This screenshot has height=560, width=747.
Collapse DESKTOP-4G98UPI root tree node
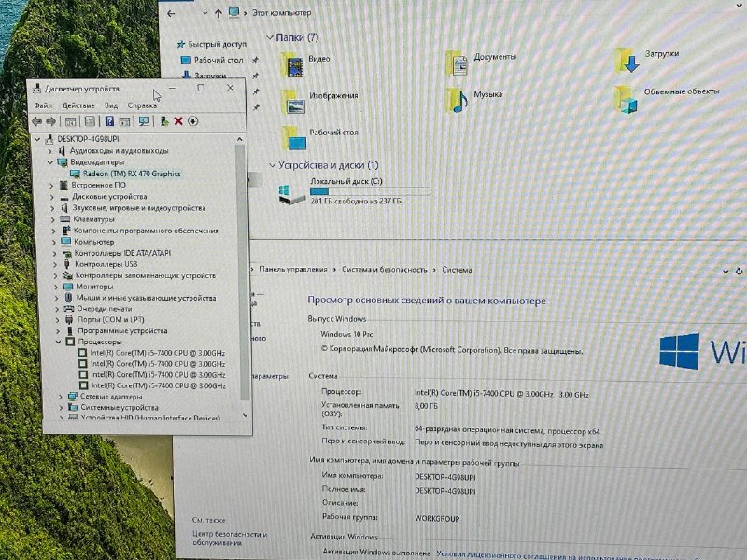coord(36,139)
